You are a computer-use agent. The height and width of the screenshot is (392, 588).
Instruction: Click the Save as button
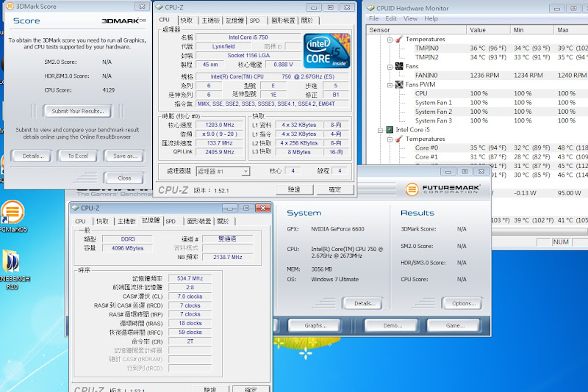pyautogui.click(x=124, y=156)
